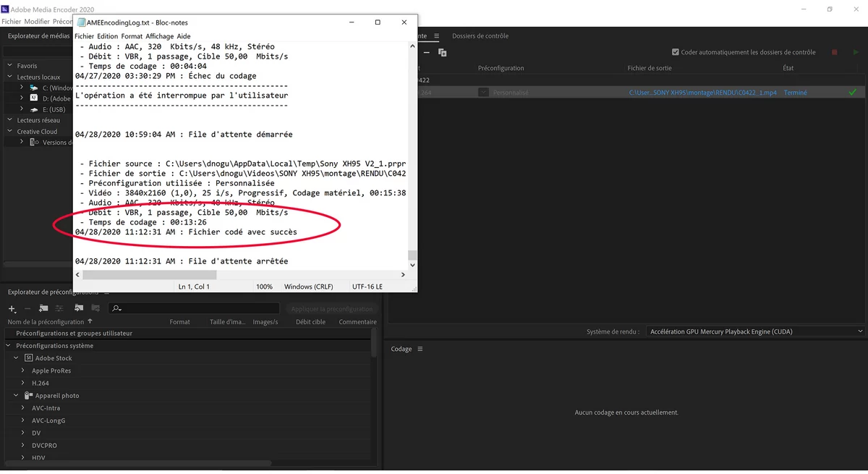Switch to Dossiers de contrôle tab
The width and height of the screenshot is (868, 474).
click(x=480, y=36)
